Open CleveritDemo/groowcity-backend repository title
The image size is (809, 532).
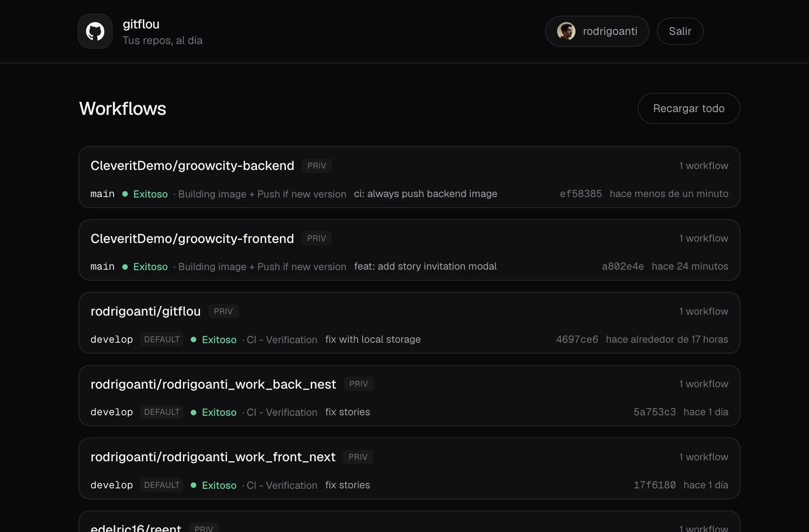pyautogui.click(x=192, y=166)
